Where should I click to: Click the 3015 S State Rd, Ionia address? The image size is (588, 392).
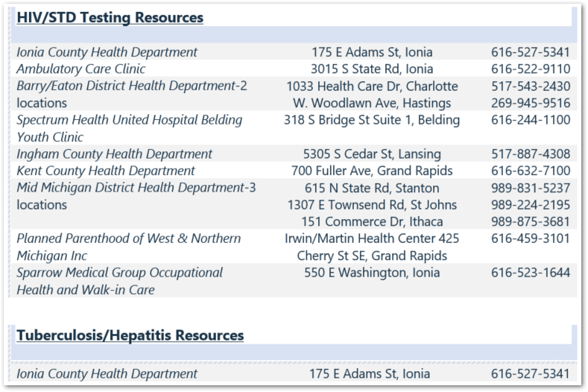click(372, 69)
